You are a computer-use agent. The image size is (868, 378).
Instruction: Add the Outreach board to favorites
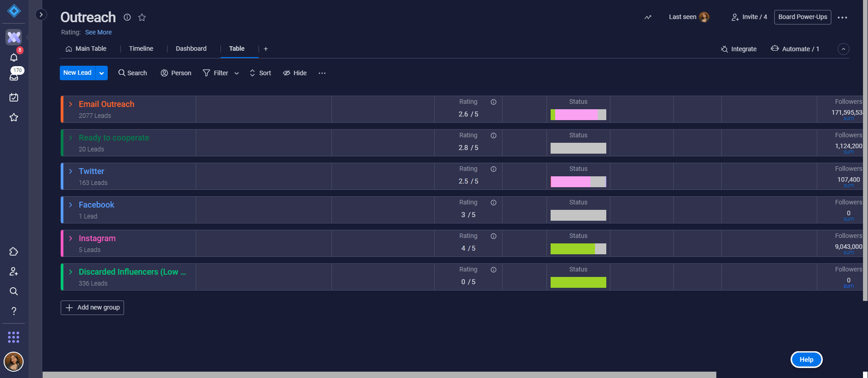[142, 17]
